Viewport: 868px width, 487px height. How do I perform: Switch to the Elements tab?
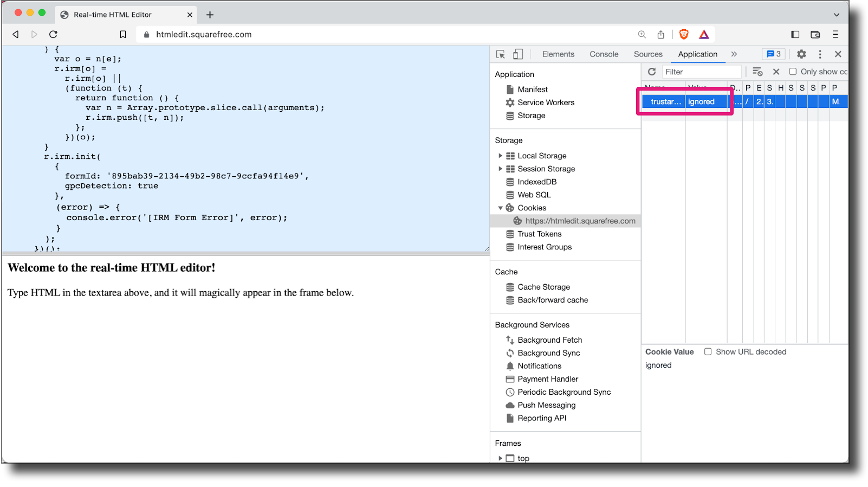558,54
